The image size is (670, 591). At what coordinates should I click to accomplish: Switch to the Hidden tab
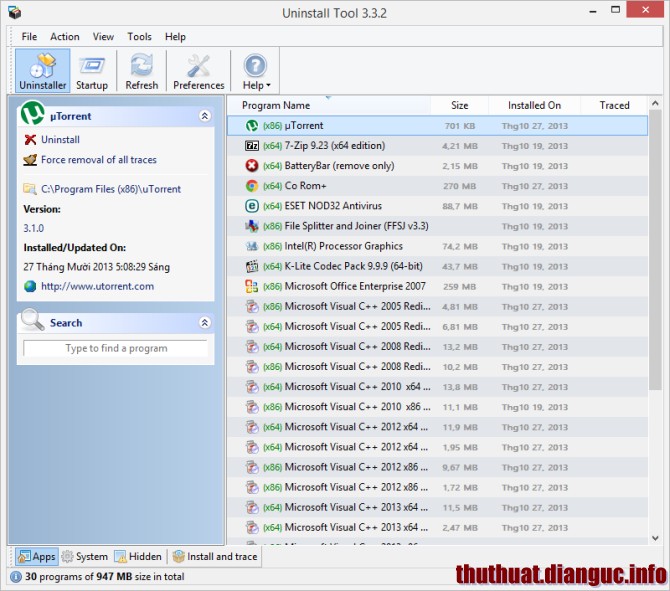138,556
